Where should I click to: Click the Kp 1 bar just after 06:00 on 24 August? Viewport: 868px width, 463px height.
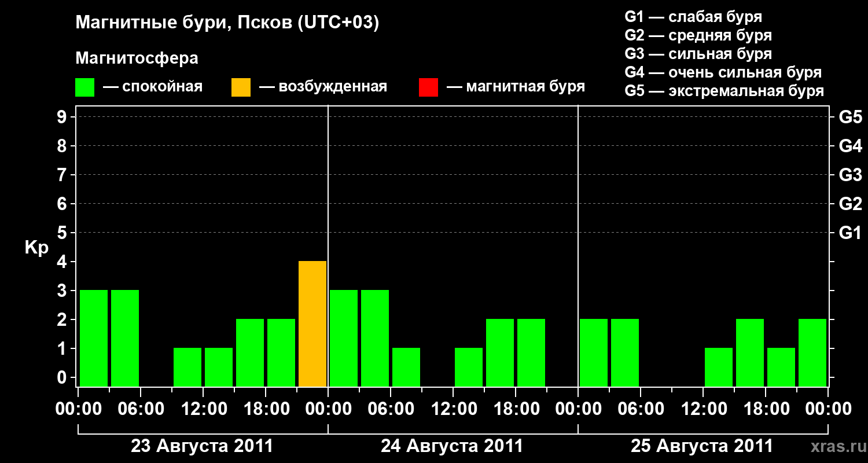click(406, 367)
